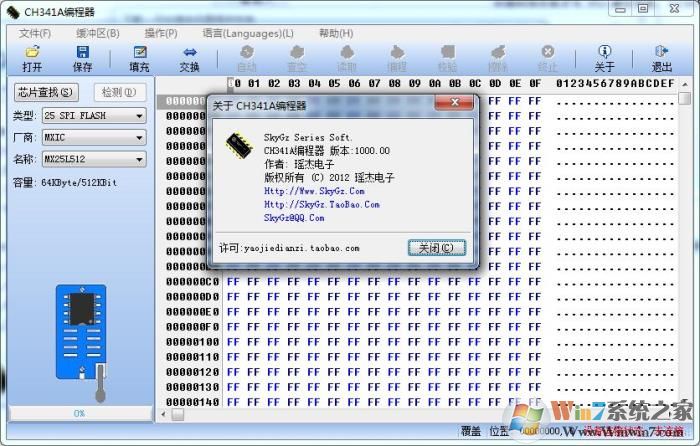Screen dimensions: 700x446
Task: Close the CH341A编程器 main window
Action: [675, 8]
